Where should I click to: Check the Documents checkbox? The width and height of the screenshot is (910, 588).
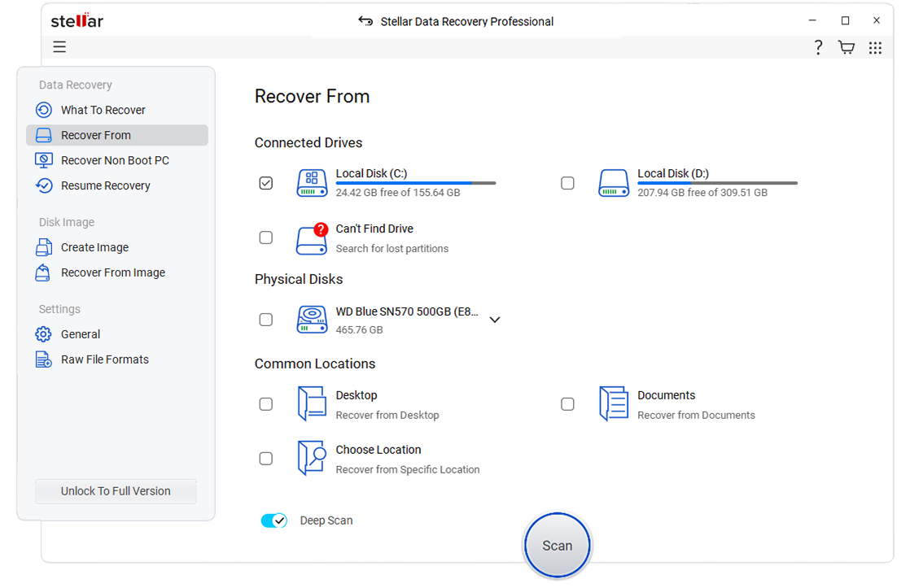pos(567,403)
